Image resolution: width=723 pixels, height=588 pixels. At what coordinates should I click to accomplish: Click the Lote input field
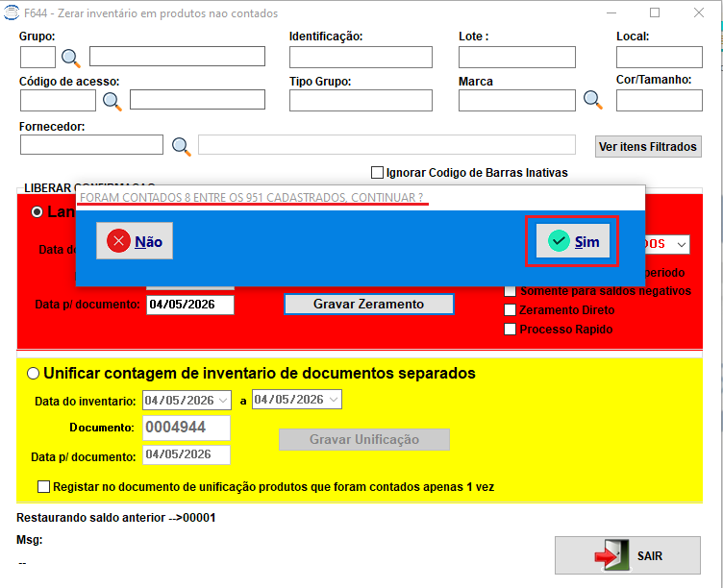(x=517, y=57)
